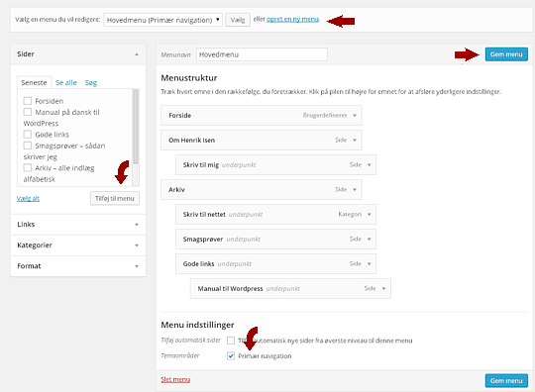Select the Smagsprøver menu item title
535x392 pixels.
203,239
